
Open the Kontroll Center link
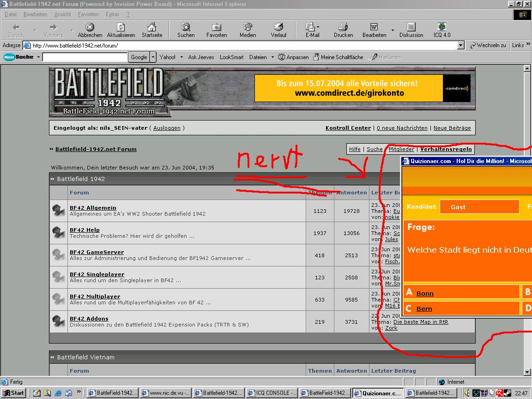click(x=348, y=128)
